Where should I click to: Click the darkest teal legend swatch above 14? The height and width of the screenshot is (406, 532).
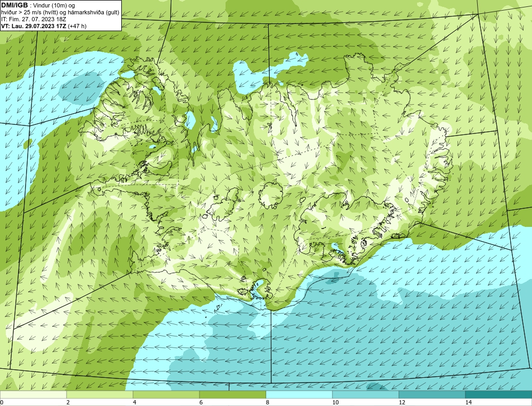pyautogui.click(x=499, y=394)
